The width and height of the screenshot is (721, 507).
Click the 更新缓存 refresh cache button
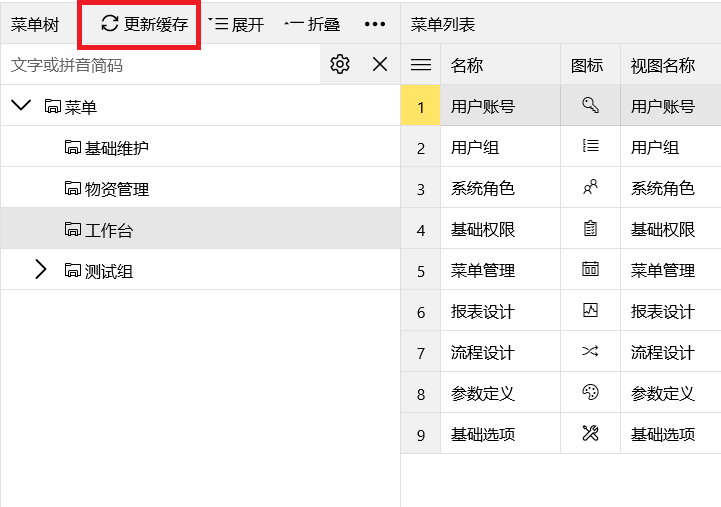pos(144,25)
